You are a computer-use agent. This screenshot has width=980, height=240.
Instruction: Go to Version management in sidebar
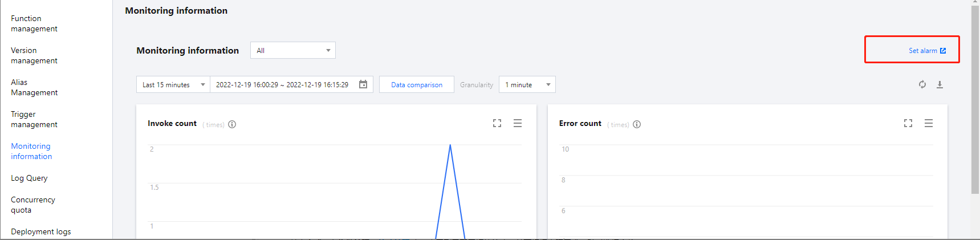[x=34, y=55]
